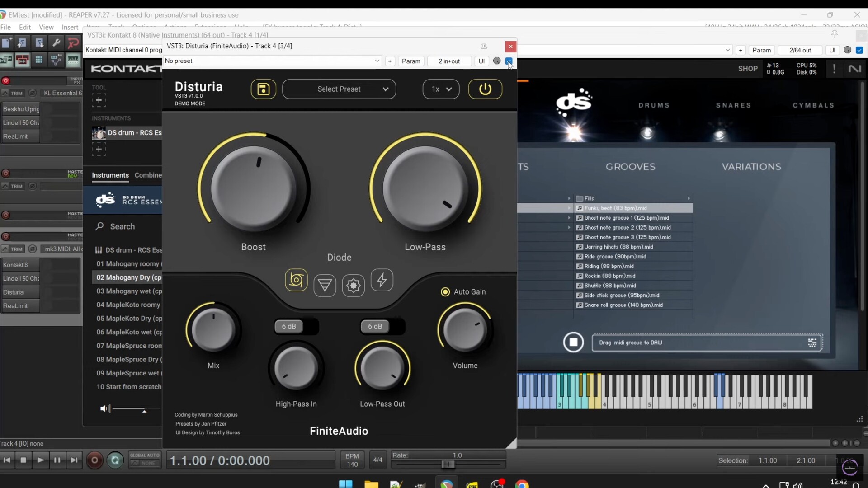Image resolution: width=868 pixels, height=488 pixels.
Task: Toggle the grid lines toolbar icon
Action: (x=39, y=60)
